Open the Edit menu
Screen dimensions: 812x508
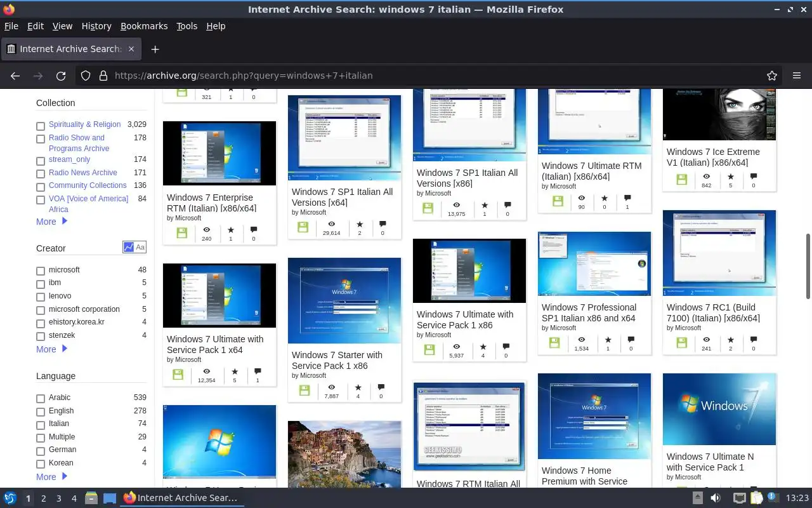click(36, 26)
